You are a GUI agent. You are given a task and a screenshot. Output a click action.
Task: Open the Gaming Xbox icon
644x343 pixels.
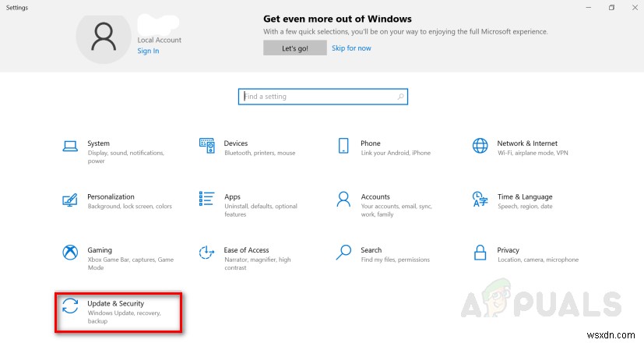[x=70, y=253]
